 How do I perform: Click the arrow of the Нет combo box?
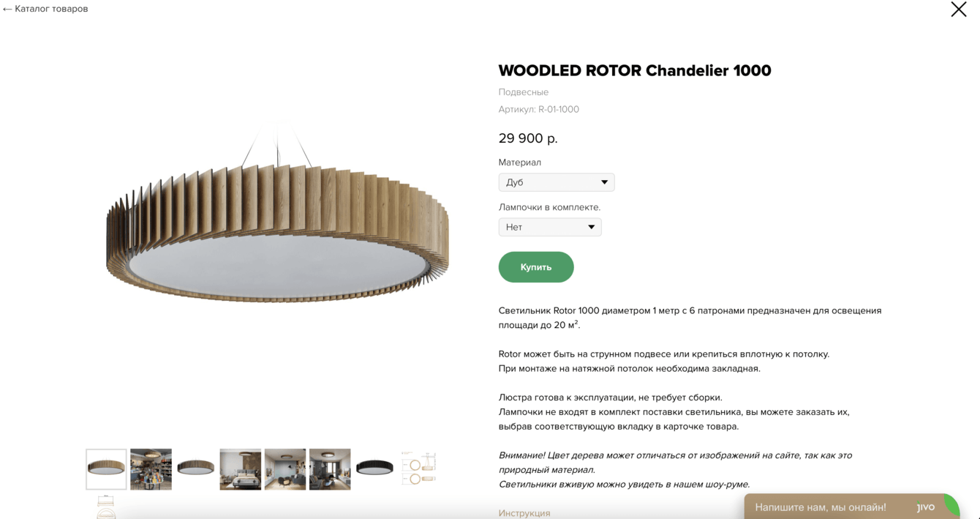pyautogui.click(x=591, y=227)
